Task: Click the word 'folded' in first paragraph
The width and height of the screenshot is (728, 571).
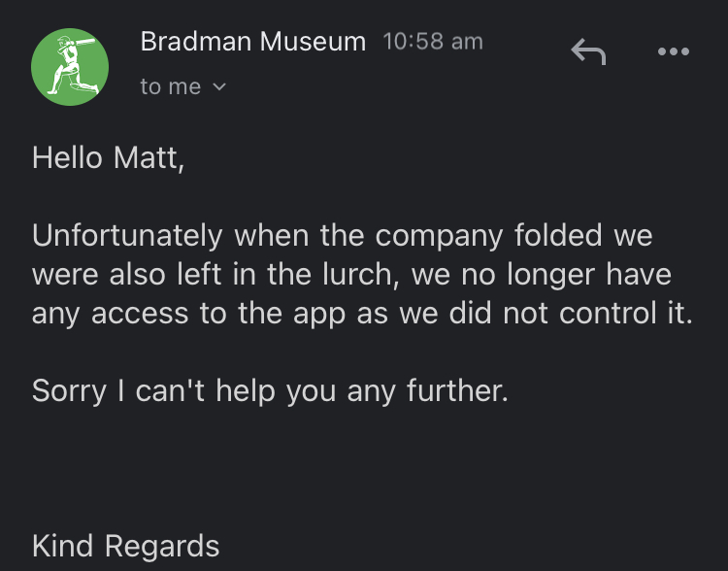Action: pyautogui.click(x=558, y=235)
